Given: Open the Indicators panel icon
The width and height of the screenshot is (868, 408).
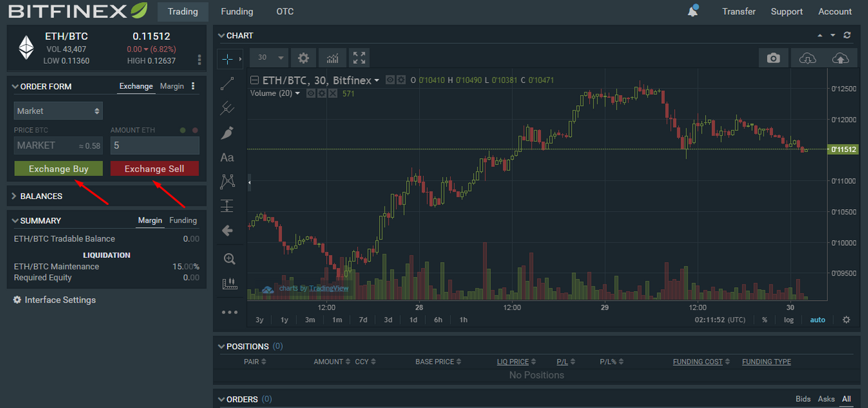Looking at the screenshot, I should click(x=332, y=58).
